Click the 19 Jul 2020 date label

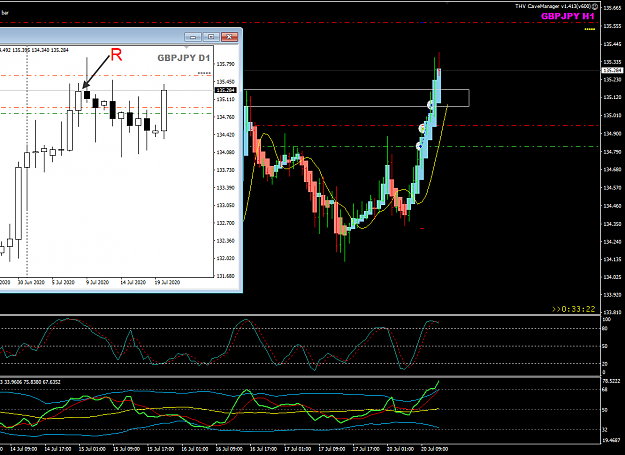[167, 282]
